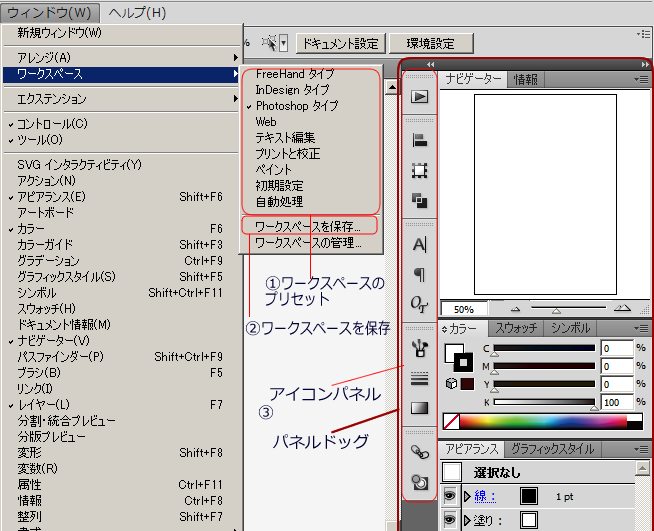The height and width of the screenshot is (531, 654).
Task: Switch to the スウォッチ tab
Action: 516,328
